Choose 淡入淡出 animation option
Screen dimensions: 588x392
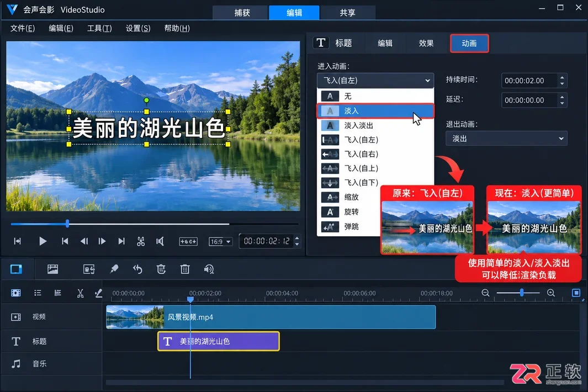tap(375, 125)
